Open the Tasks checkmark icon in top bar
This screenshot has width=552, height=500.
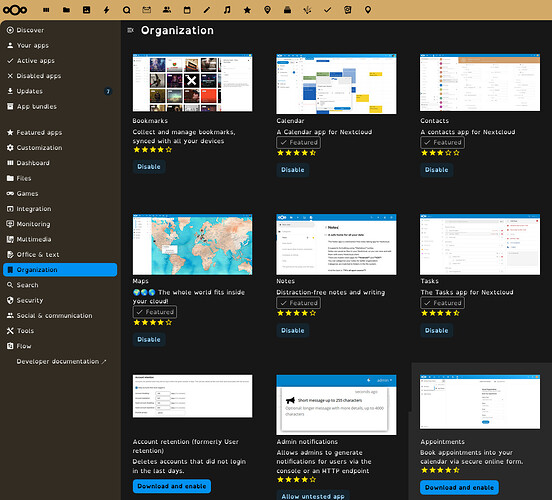point(327,10)
